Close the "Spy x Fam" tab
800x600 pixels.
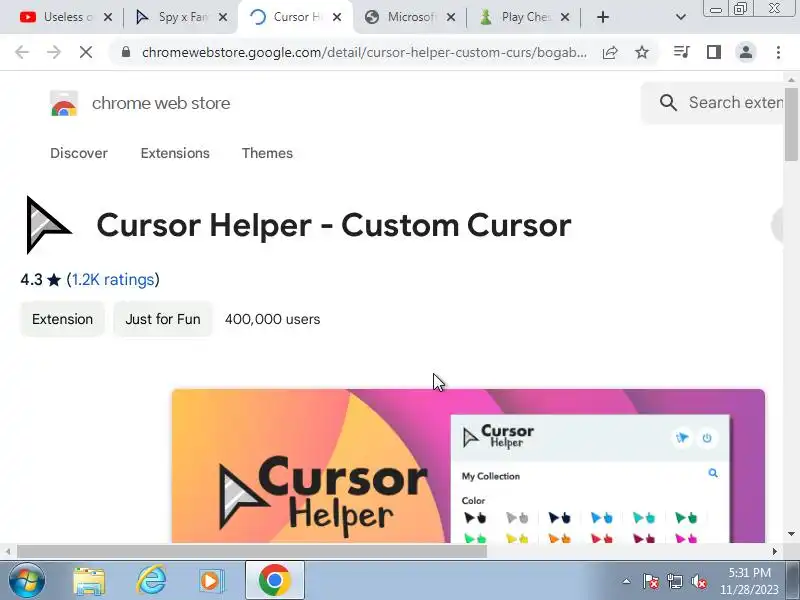[223, 17]
